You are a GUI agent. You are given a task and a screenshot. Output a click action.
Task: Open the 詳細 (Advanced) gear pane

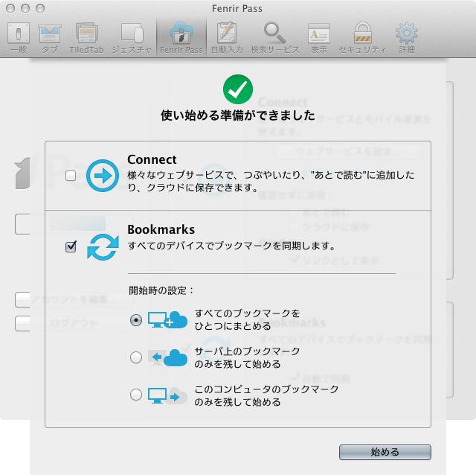407,38
